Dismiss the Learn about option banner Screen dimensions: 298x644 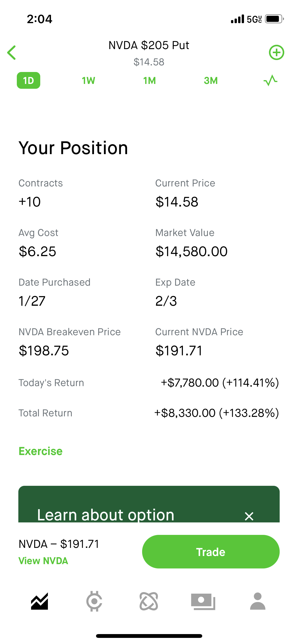249,516
